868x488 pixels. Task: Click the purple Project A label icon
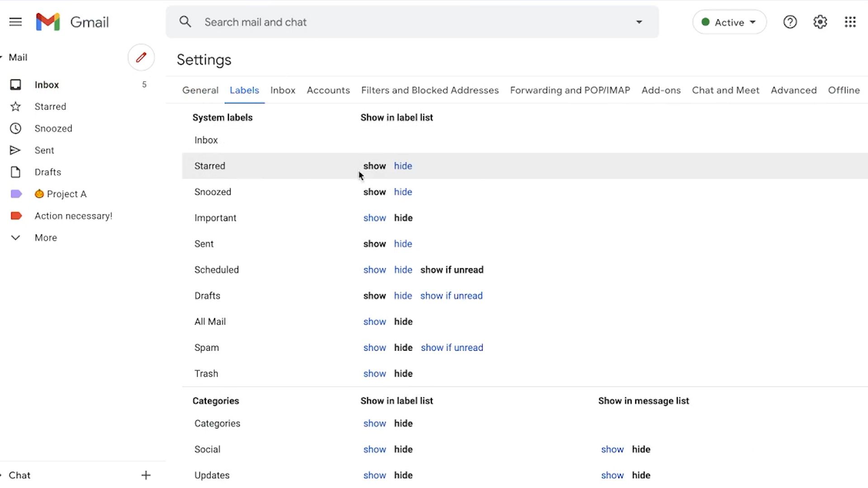[x=16, y=194]
